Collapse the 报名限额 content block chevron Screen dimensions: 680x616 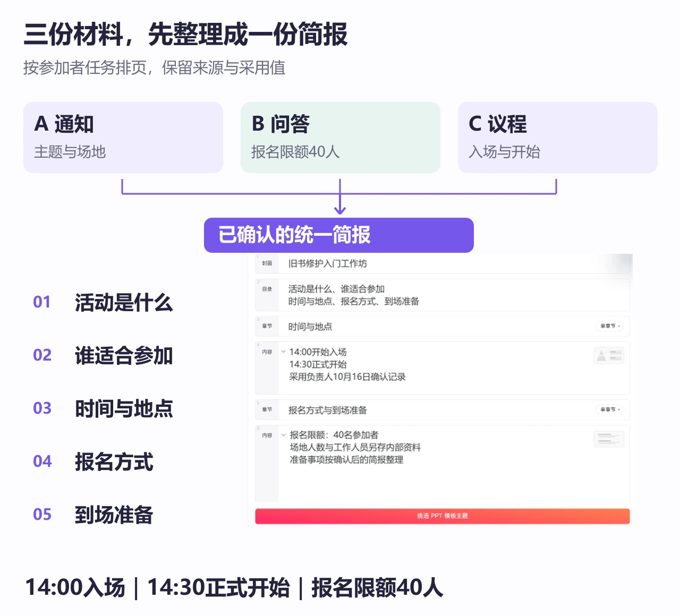click(283, 435)
